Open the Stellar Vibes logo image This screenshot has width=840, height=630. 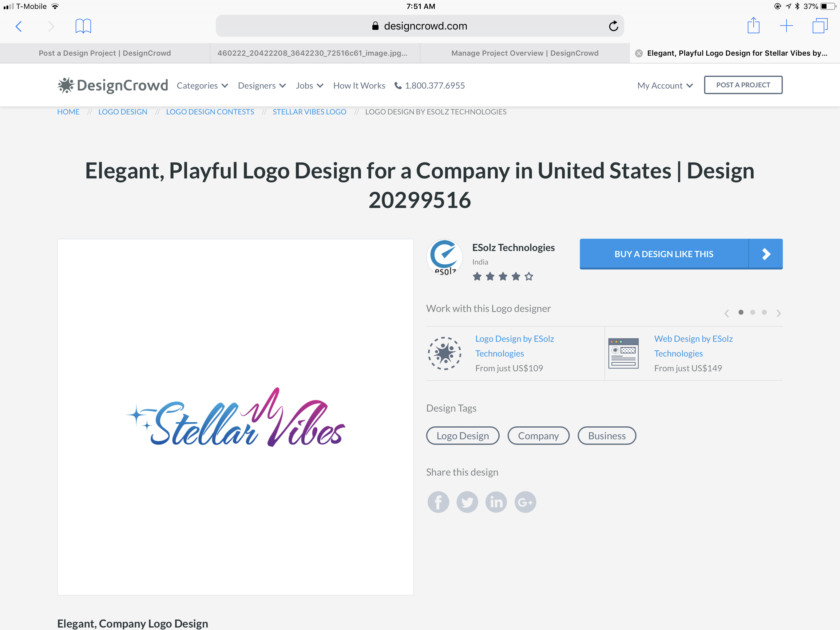pos(236,417)
